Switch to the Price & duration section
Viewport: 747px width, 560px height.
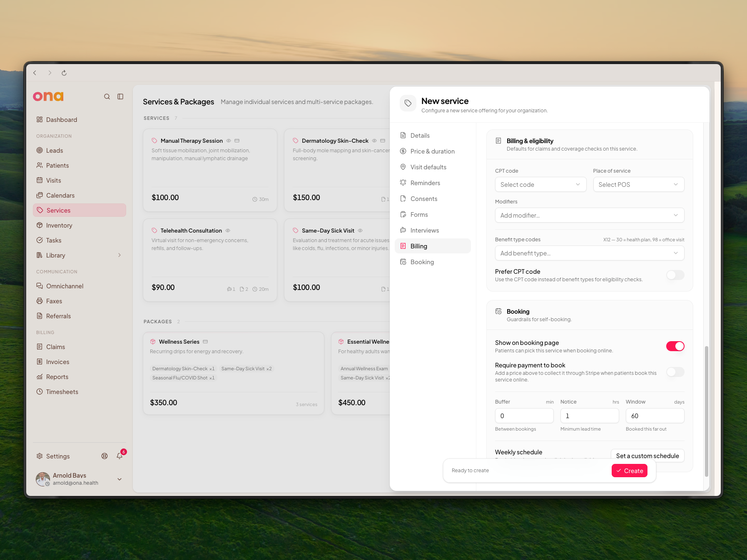click(433, 151)
